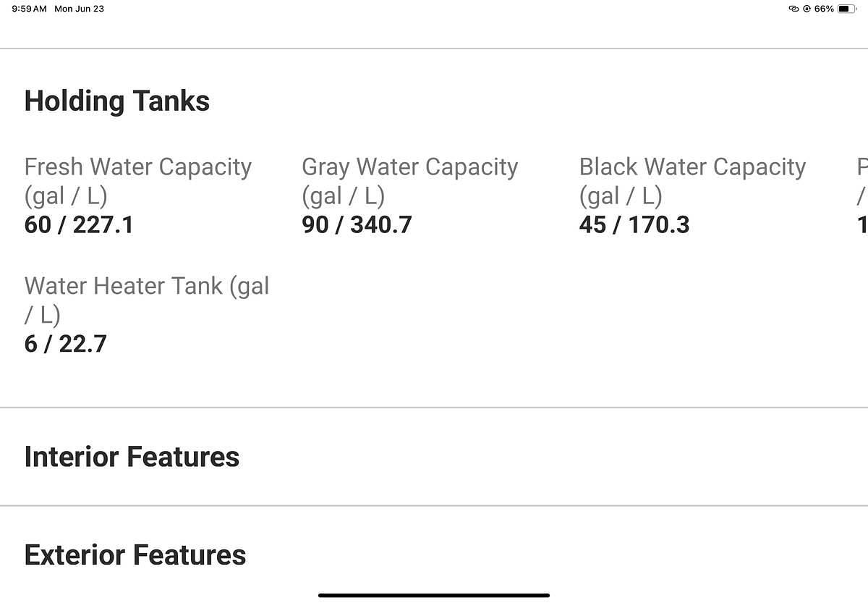This screenshot has height=603, width=868.
Task: Collapse the Holding Tanks section
Action: tap(117, 101)
